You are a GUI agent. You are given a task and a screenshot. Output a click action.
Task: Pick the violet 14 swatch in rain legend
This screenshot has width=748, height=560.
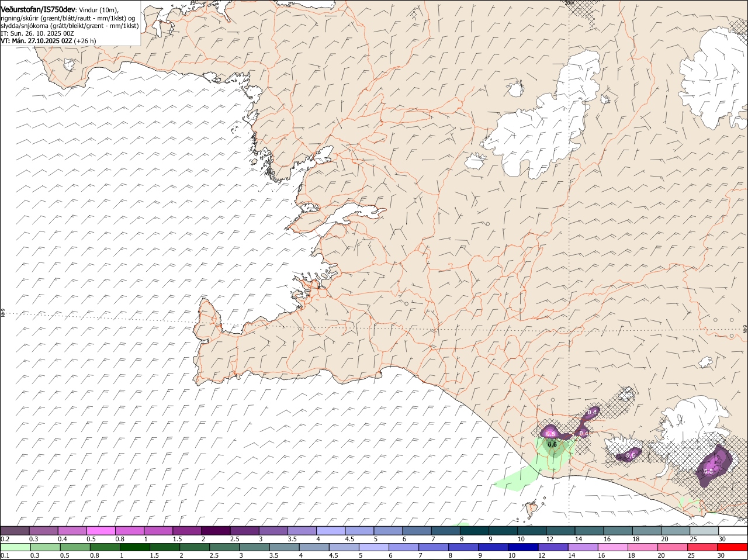[583, 547]
